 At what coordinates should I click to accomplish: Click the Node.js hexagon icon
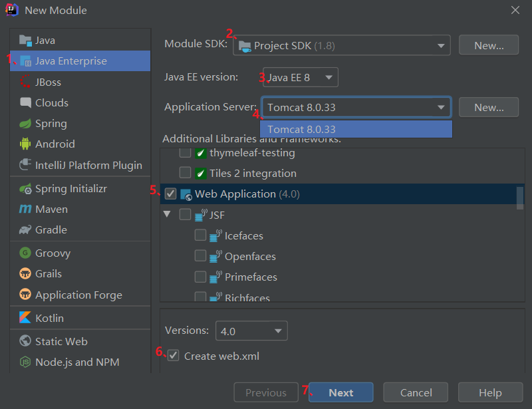tap(25, 362)
